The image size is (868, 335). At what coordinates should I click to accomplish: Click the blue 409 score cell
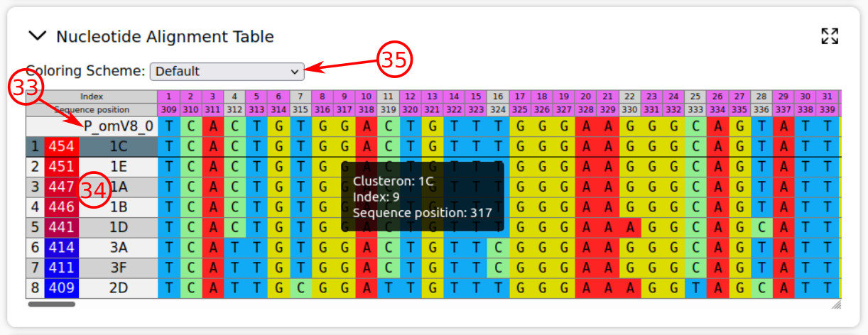[x=62, y=288]
